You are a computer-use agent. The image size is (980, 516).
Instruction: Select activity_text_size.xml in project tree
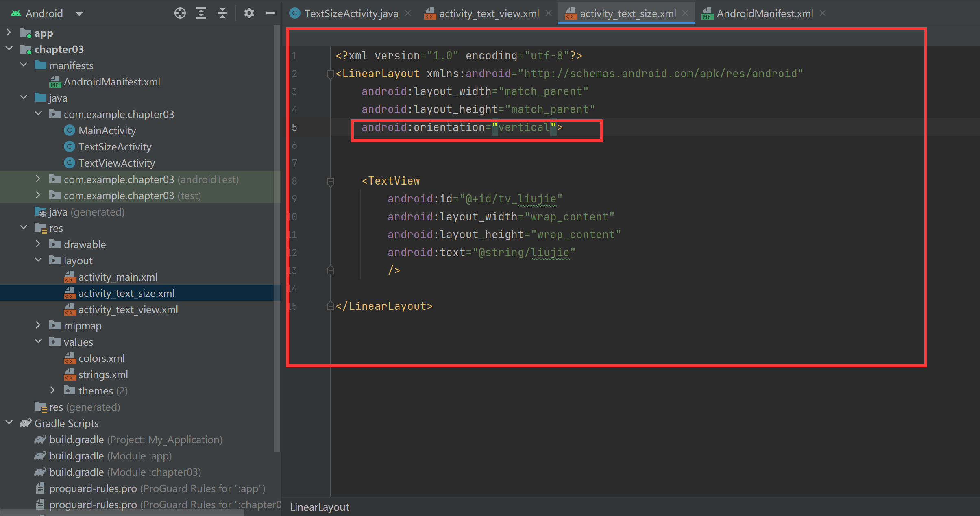pos(126,293)
